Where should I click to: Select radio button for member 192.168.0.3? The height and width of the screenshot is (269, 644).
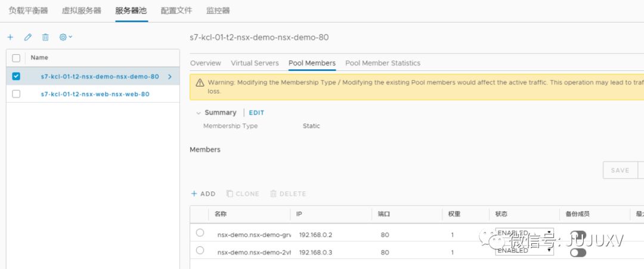click(200, 251)
